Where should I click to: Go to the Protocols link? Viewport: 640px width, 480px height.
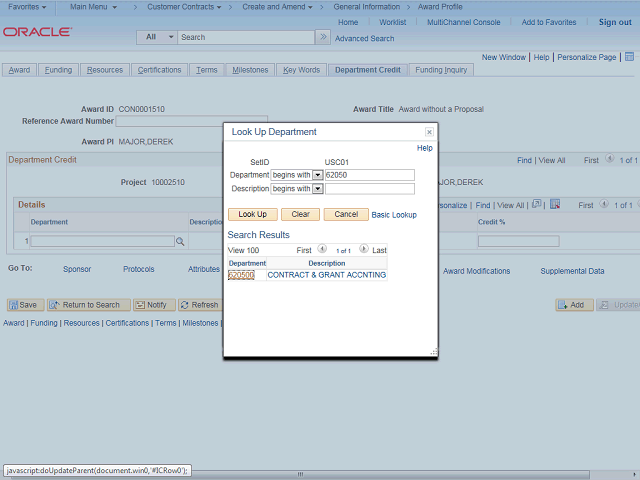[x=138, y=269]
